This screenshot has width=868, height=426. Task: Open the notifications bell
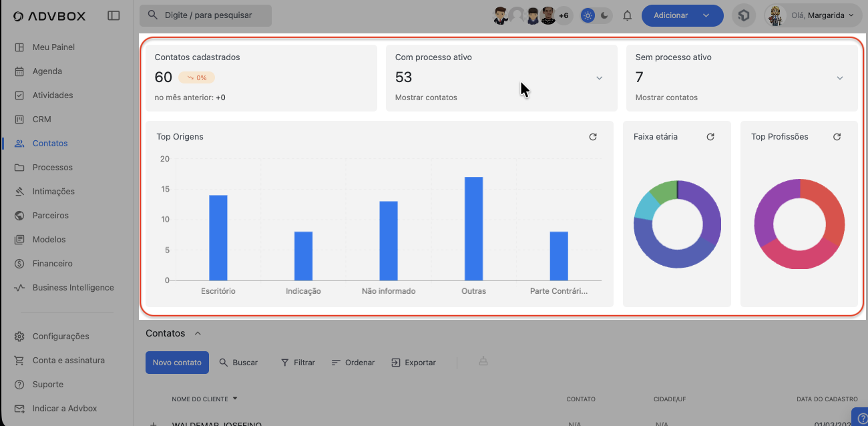tap(627, 15)
